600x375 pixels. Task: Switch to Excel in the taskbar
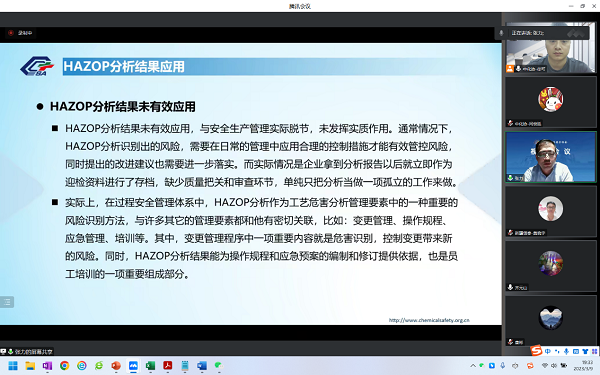click(150, 366)
